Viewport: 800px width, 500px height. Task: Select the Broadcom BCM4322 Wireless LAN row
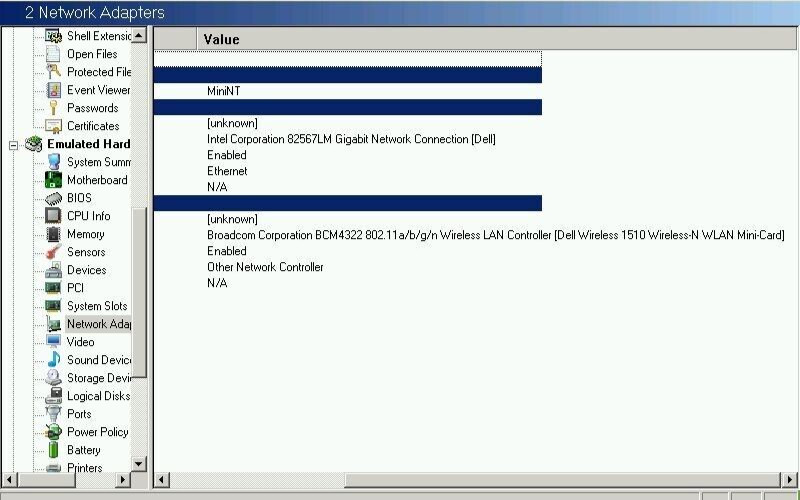(495, 235)
